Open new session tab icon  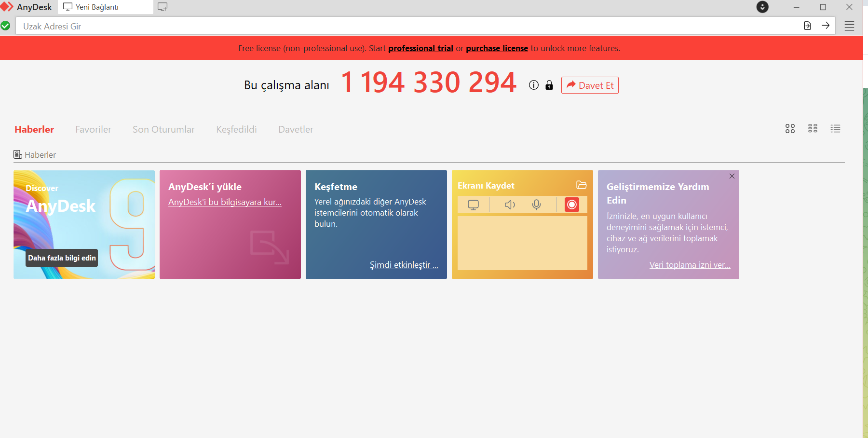tap(163, 7)
